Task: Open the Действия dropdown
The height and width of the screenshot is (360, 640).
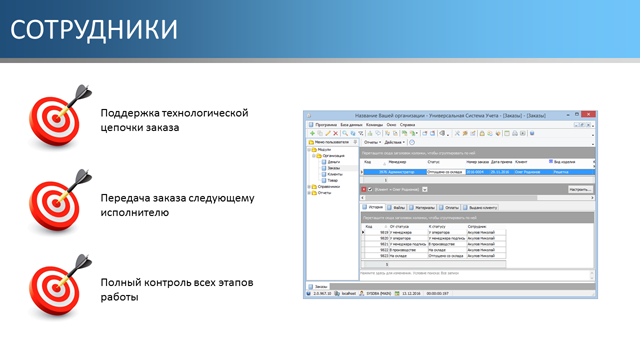Action: click(394, 142)
